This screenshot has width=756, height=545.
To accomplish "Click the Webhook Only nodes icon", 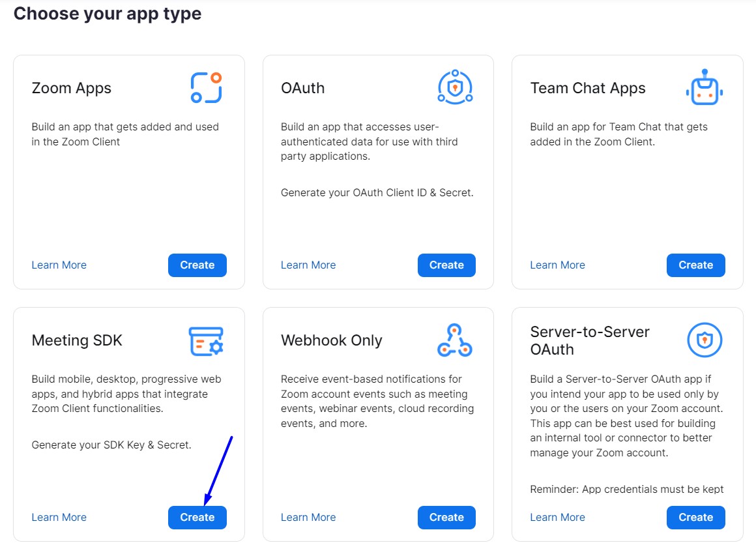I will click(455, 340).
